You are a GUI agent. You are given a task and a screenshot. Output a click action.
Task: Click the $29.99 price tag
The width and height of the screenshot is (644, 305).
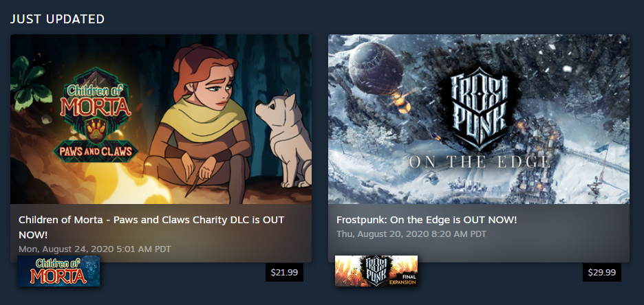602,272
